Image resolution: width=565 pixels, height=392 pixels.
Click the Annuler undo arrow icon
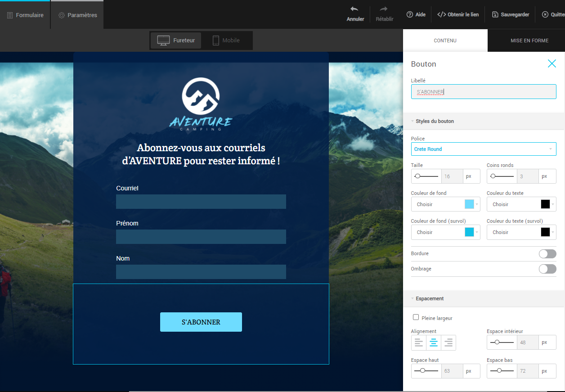click(354, 9)
